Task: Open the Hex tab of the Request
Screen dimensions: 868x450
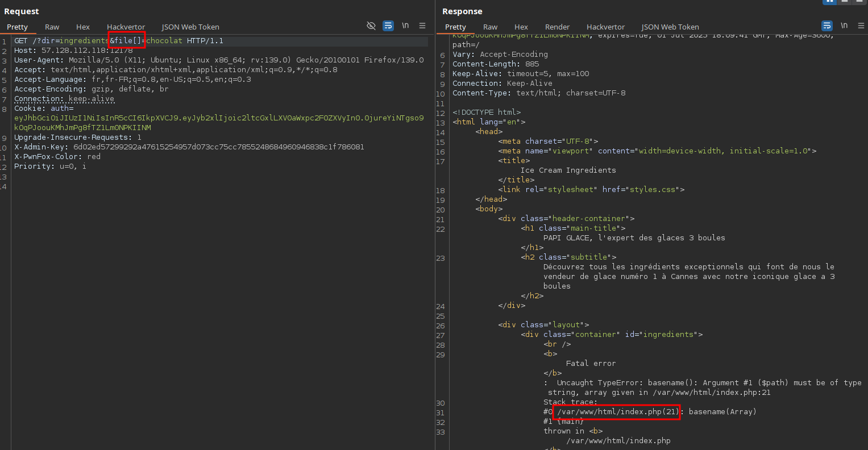Action: coord(83,27)
